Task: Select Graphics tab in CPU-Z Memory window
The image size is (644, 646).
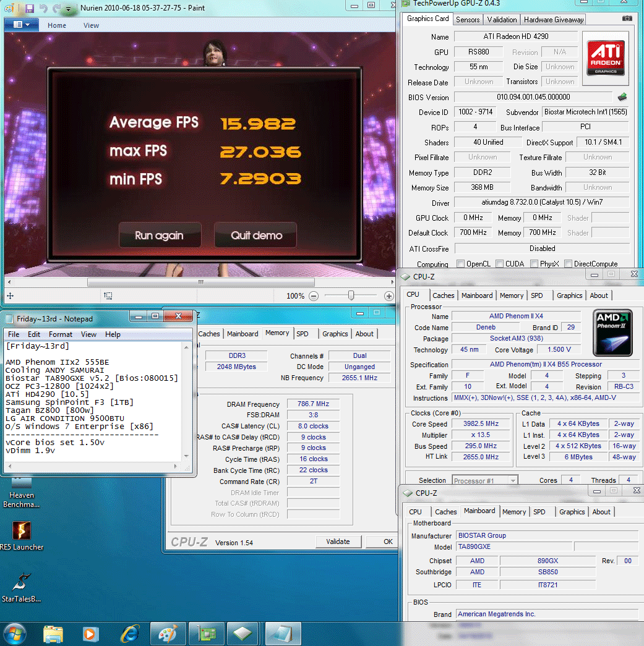Action: tap(335, 334)
